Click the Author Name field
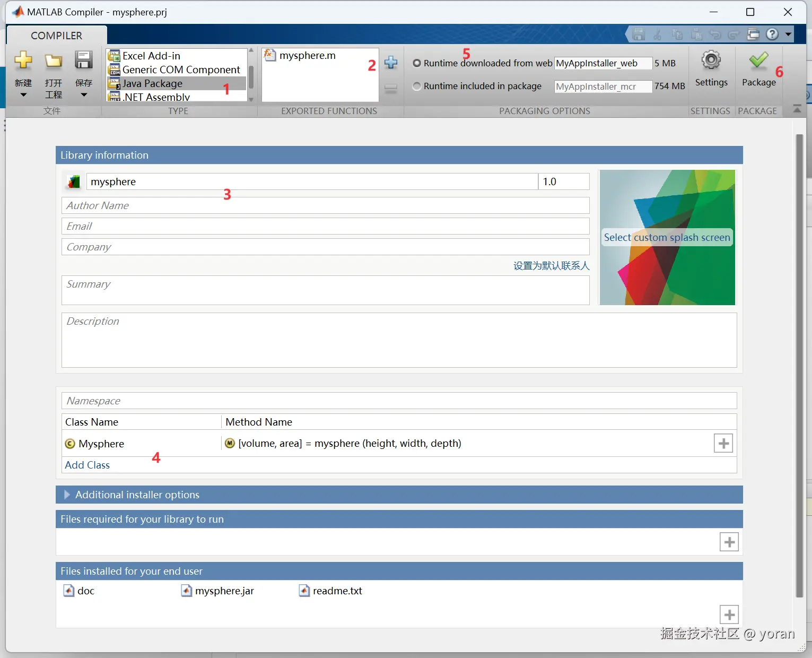812x658 pixels. [x=326, y=205]
